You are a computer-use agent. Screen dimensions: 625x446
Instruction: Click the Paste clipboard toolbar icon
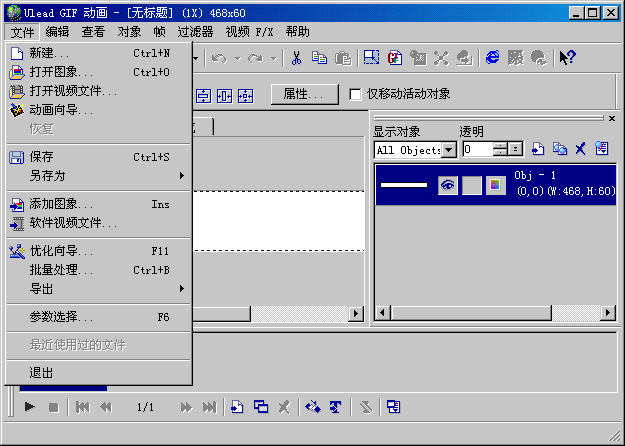[343, 58]
